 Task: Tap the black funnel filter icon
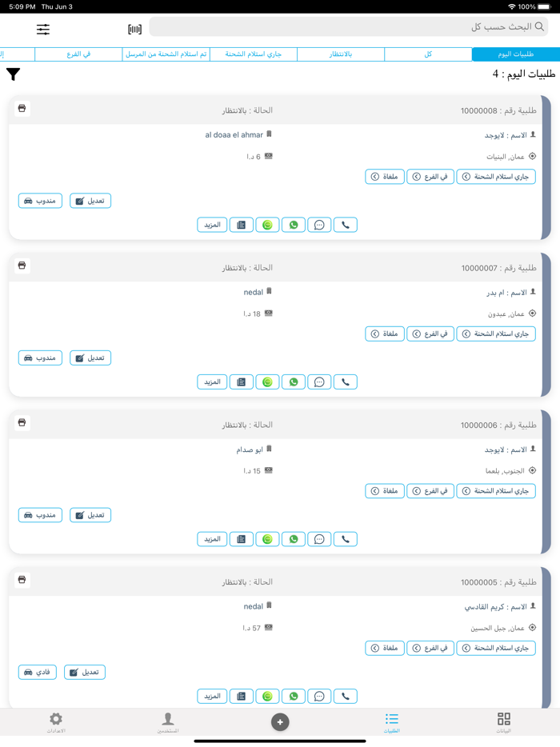pos(14,74)
